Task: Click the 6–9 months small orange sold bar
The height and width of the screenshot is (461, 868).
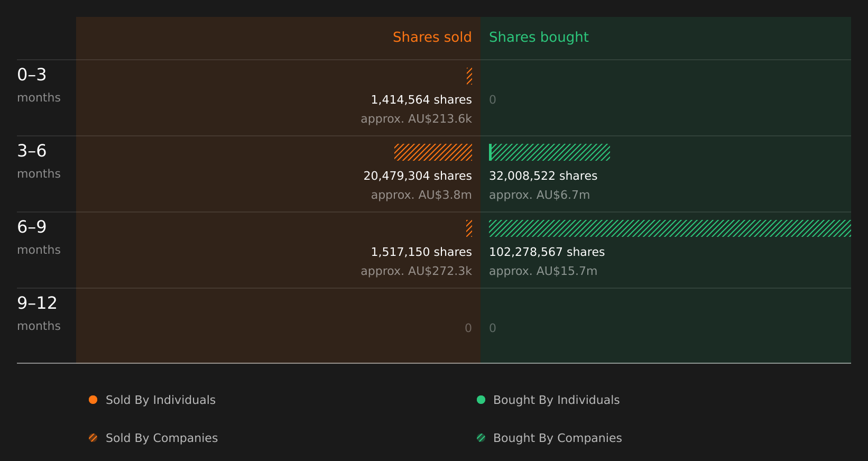Action: point(469,228)
